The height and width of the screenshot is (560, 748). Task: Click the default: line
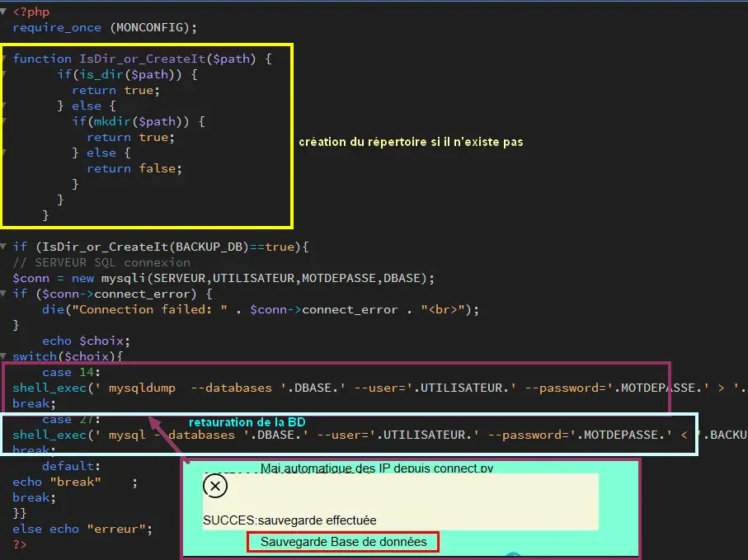coord(71,466)
